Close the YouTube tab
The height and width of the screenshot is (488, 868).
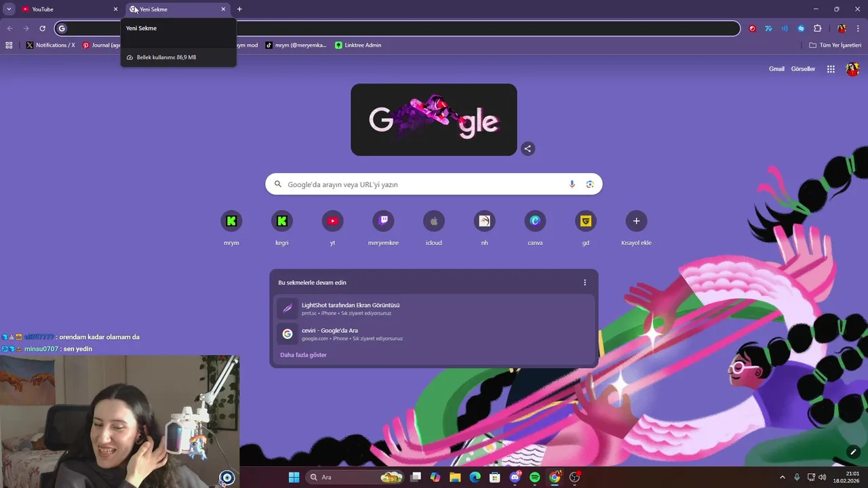(115, 9)
